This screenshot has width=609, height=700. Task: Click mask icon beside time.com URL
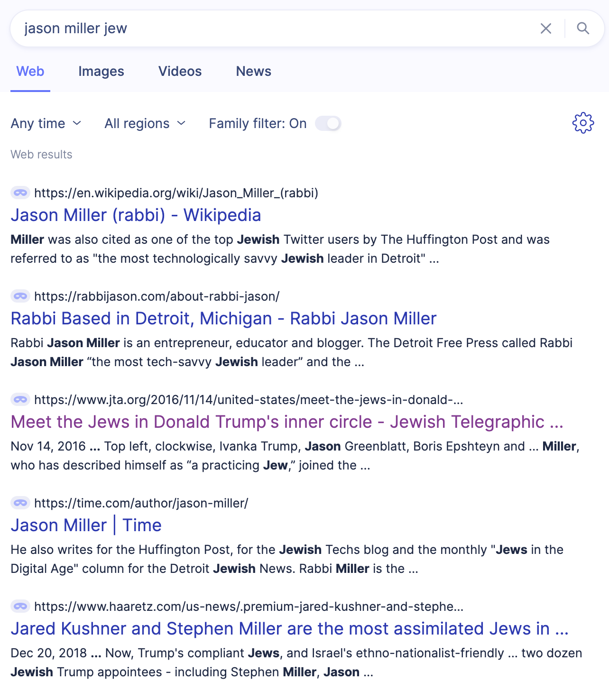coord(20,503)
